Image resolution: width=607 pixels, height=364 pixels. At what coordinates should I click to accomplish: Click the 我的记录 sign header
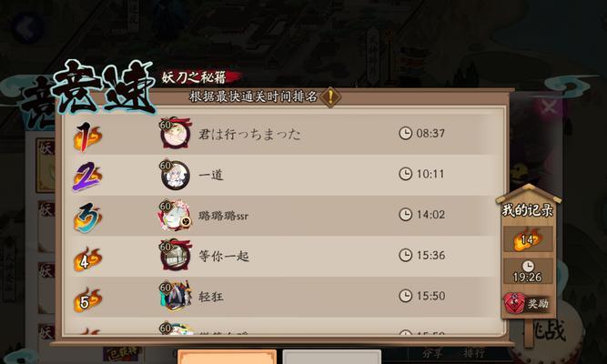tap(527, 210)
